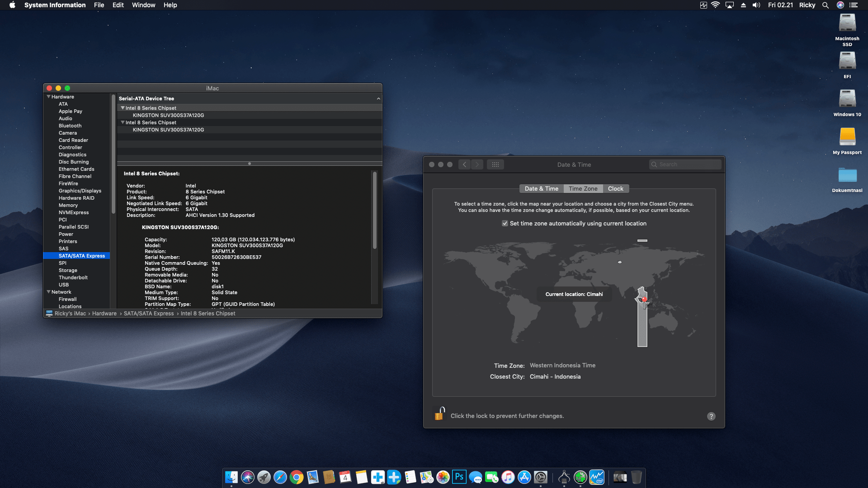Screen dimensions: 868x488
Task: Click the split-pane divider handle dot
Action: (x=250, y=164)
